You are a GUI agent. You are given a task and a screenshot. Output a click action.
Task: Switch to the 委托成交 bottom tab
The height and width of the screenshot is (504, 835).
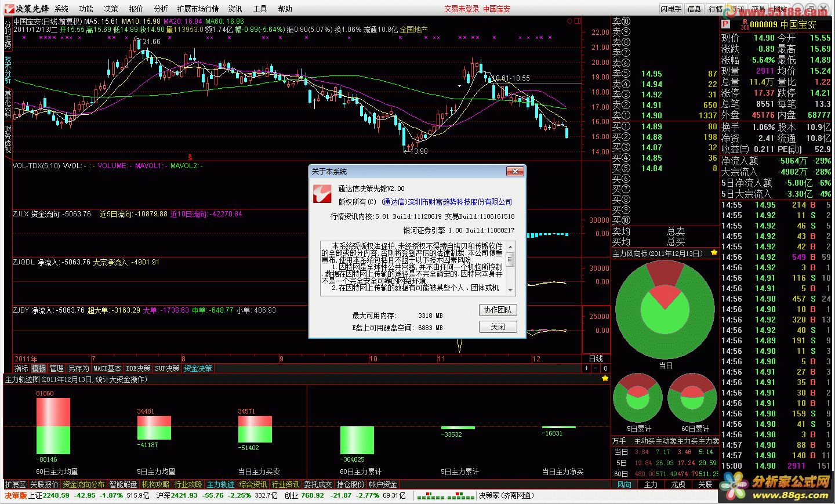(318, 484)
